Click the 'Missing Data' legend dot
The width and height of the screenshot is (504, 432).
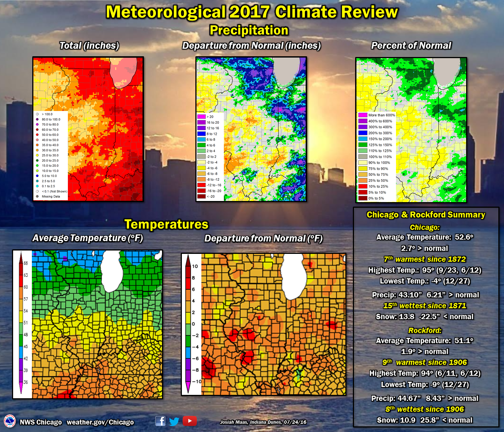[37, 196]
